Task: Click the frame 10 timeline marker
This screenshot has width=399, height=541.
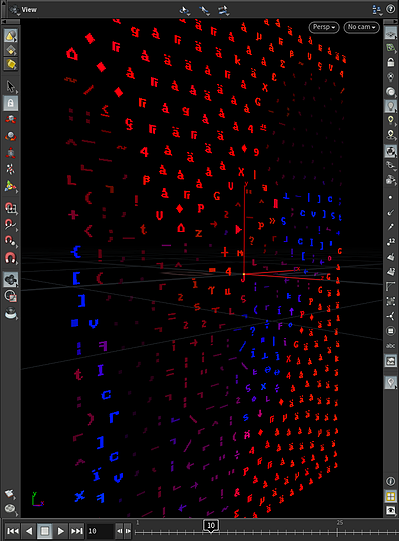Action: 211,525
